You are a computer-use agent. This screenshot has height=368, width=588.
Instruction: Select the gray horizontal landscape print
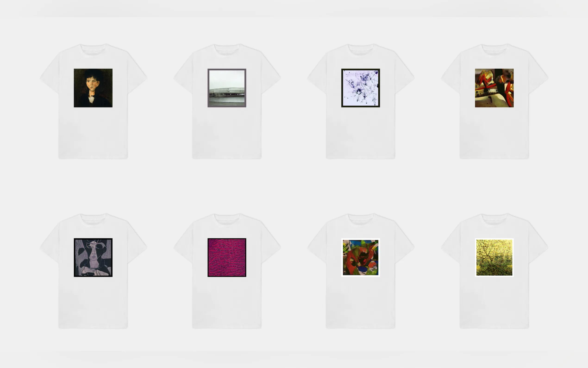[x=227, y=88]
